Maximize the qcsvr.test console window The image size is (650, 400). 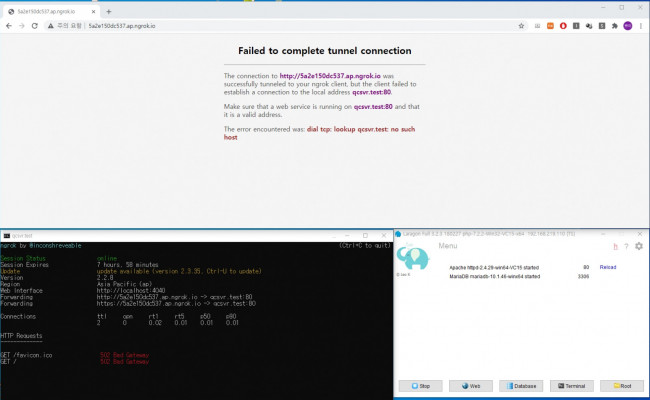365,235
